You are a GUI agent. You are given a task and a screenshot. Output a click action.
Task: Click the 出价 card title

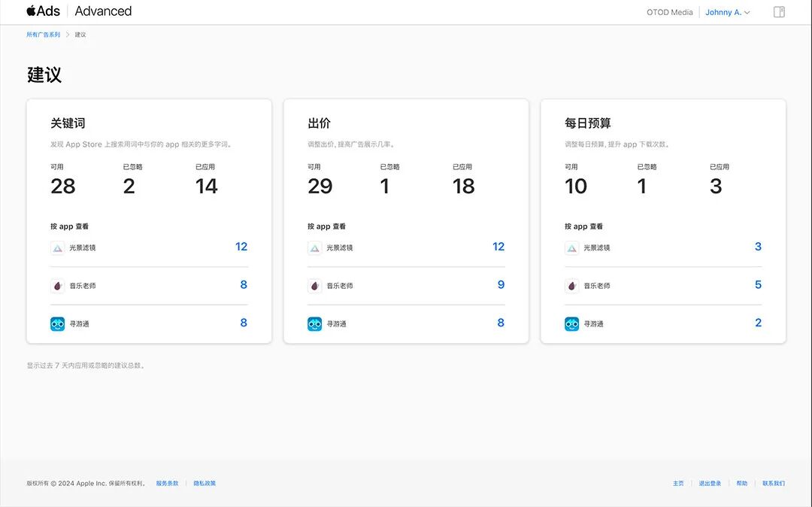click(x=319, y=123)
